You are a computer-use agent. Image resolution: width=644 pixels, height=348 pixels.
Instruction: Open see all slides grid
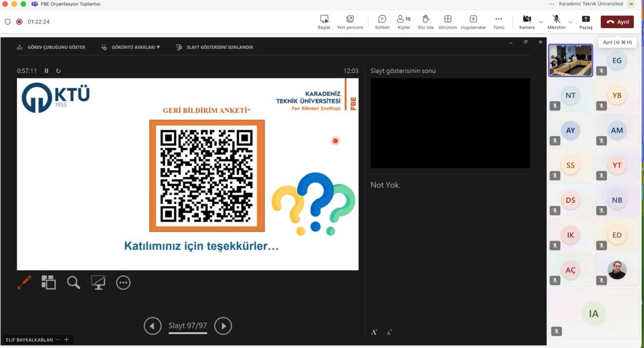pyautogui.click(x=49, y=282)
